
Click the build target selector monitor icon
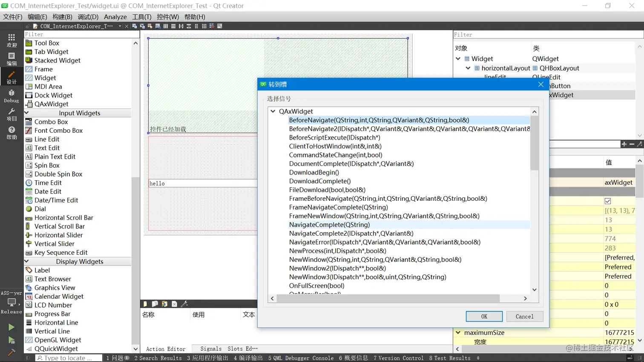11,302
